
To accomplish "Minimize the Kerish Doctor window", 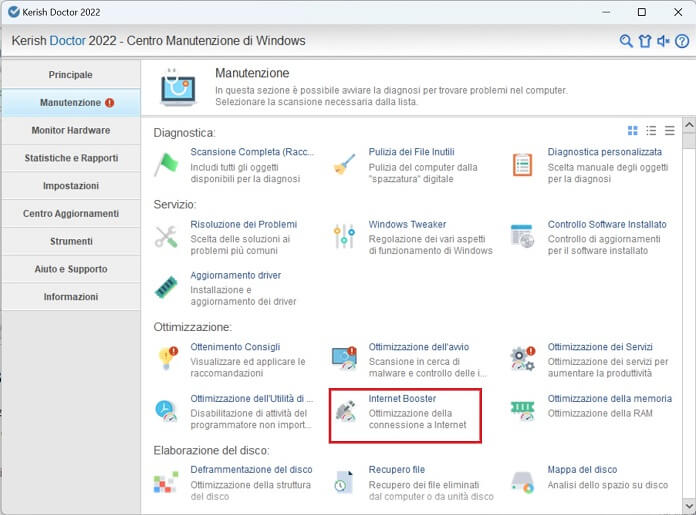I will (x=606, y=12).
